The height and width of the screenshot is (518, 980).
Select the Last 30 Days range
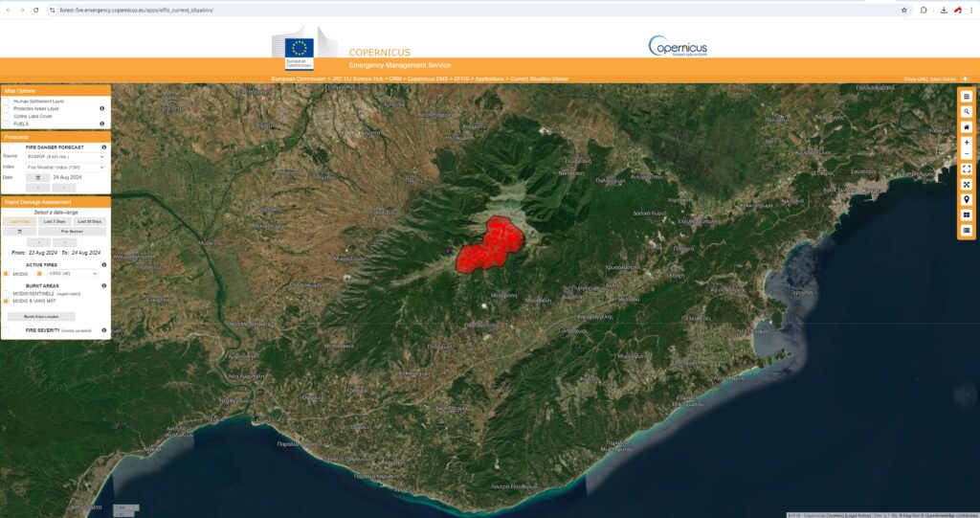[90, 221]
